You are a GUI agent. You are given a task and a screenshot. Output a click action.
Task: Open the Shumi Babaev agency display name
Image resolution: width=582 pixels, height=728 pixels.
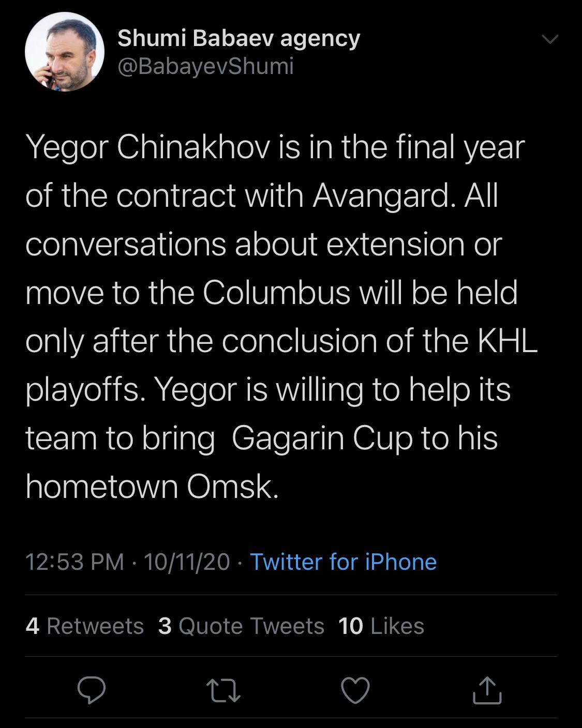point(239,39)
